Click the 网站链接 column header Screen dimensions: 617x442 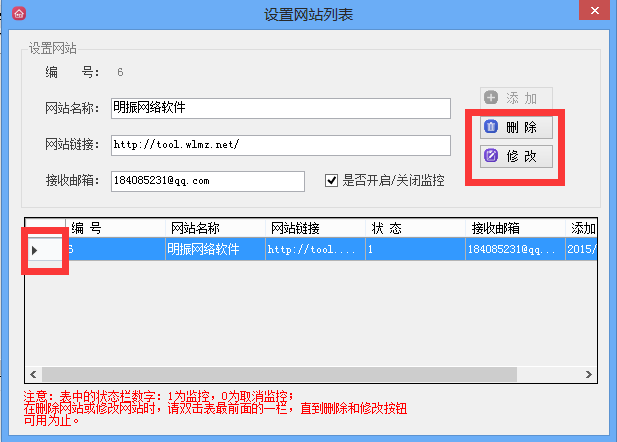pos(316,228)
